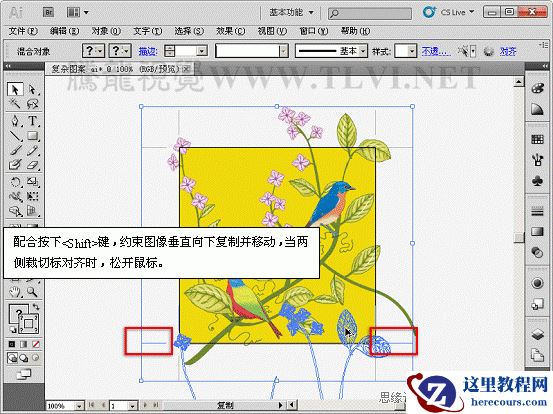Open the Artboards panel

(x=537, y=354)
